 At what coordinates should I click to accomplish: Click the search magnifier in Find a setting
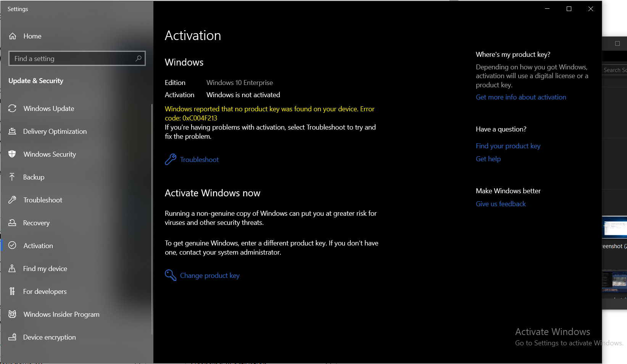pos(138,58)
